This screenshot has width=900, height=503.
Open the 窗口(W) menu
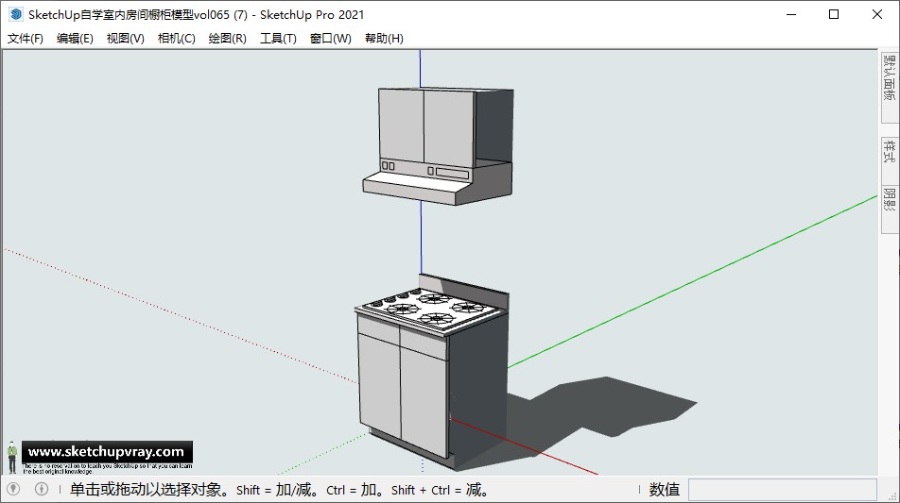331,38
